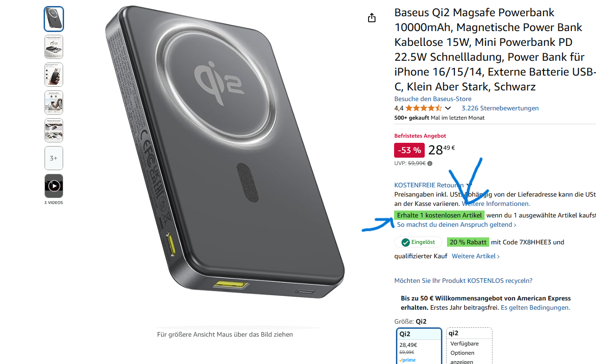Viewport: 596px width, 364px height.
Task: Click Weitere Informationen link
Action: (496, 204)
